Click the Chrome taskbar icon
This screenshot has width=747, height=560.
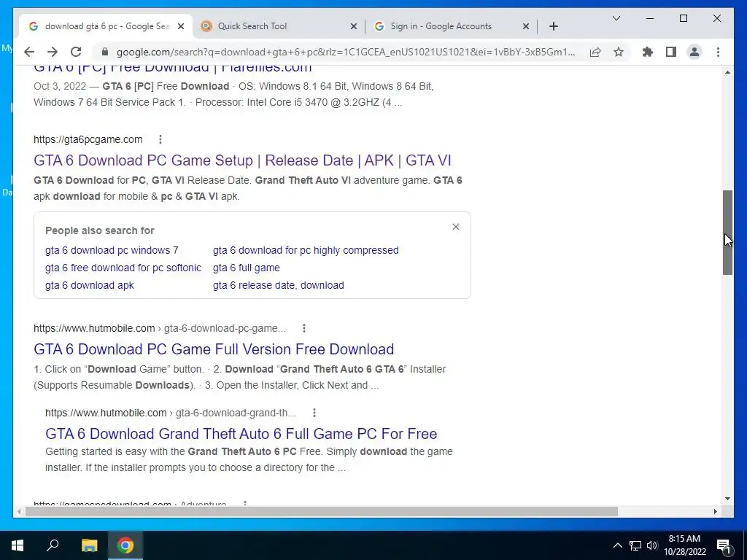point(125,545)
